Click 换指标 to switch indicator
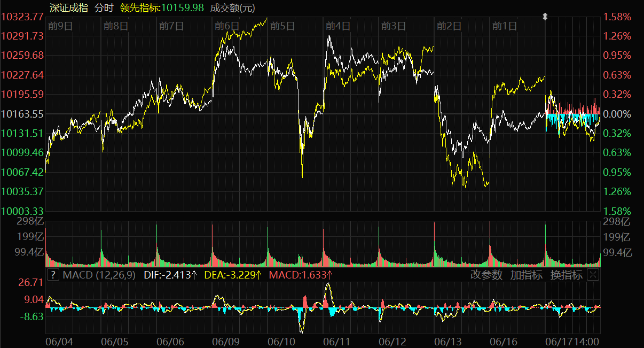Screen dimensions: 644x348 (x=566, y=275)
